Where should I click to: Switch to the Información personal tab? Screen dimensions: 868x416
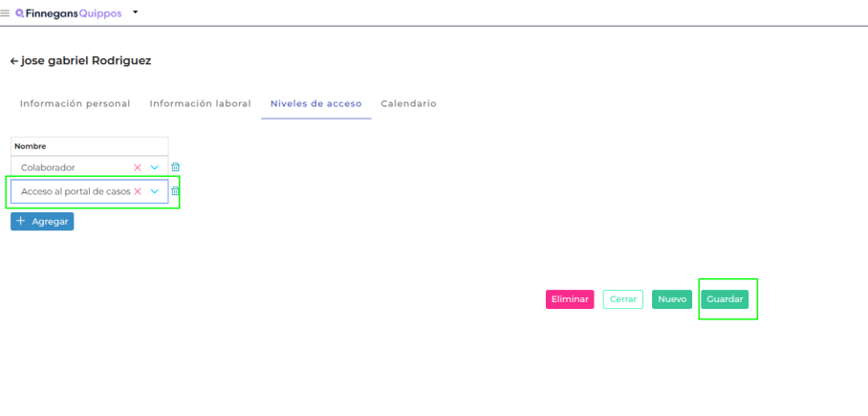[75, 103]
